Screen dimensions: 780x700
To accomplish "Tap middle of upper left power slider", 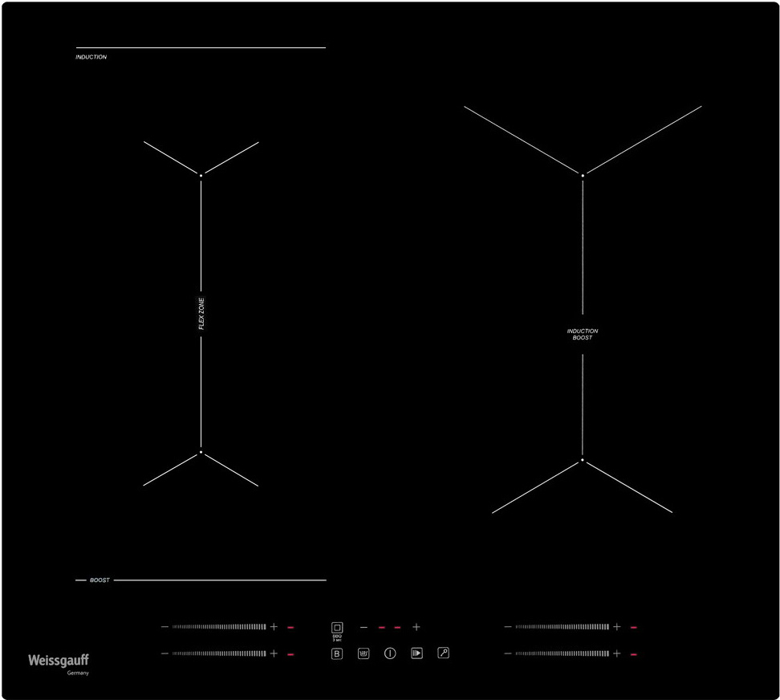I will (219, 627).
